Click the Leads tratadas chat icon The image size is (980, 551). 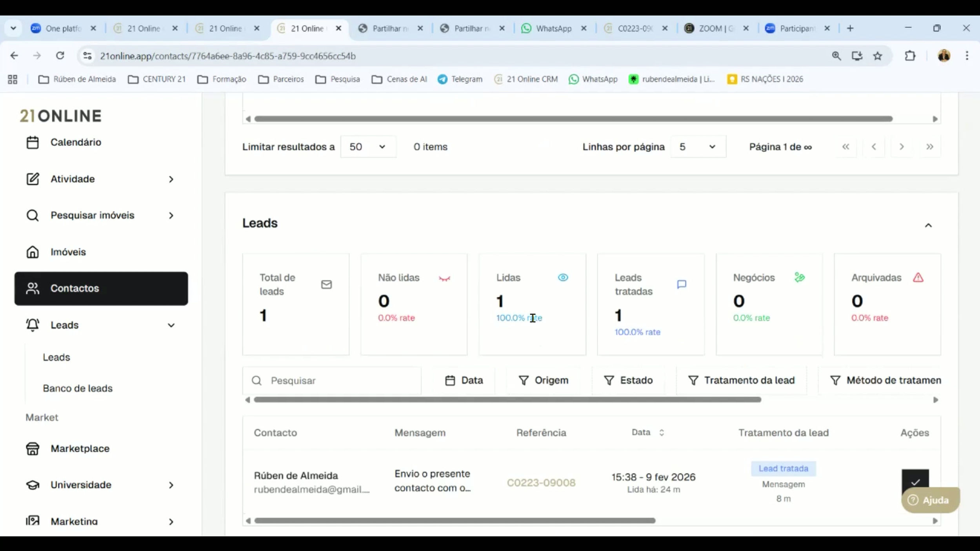pyautogui.click(x=682, y=285)
